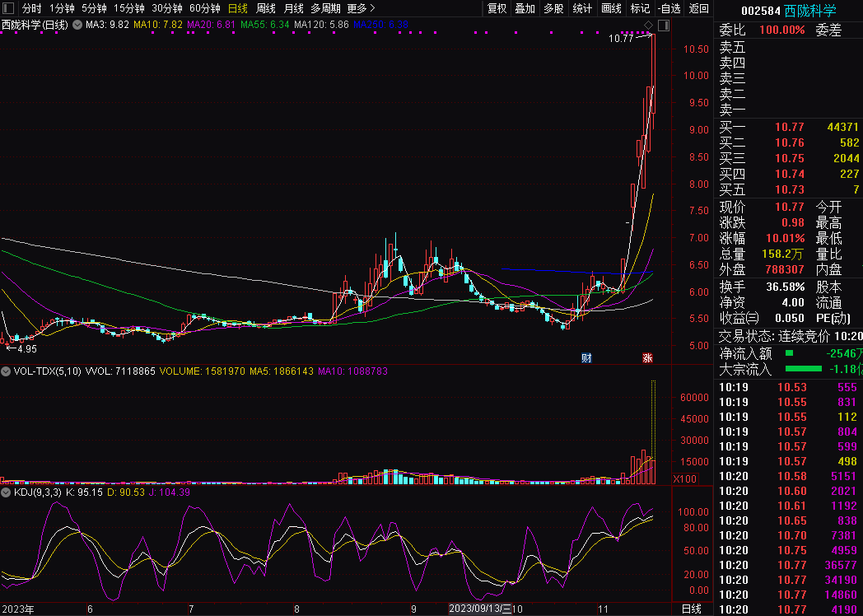
Task: Toggle 复权 price adjustment
Action: pos(497,8)
